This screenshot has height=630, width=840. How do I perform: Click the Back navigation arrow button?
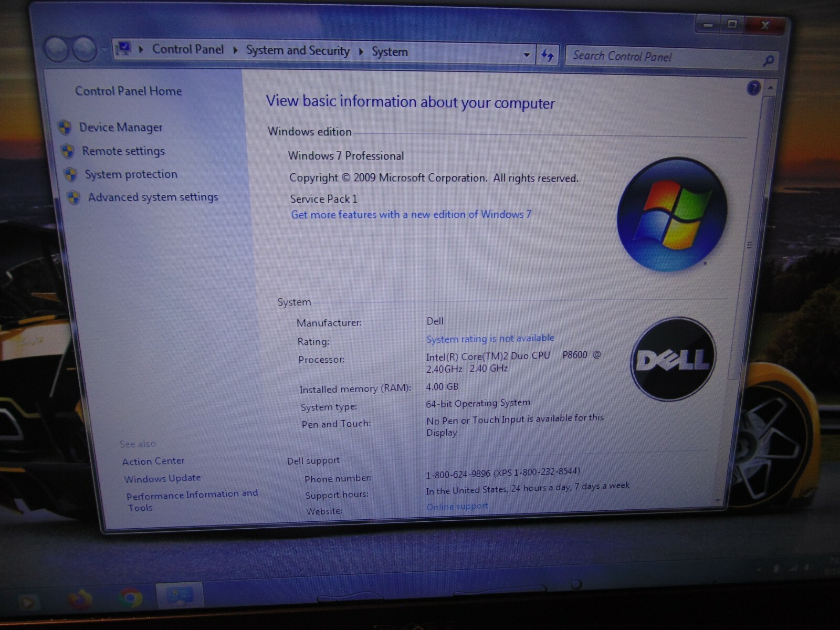[x=56, y=50]
